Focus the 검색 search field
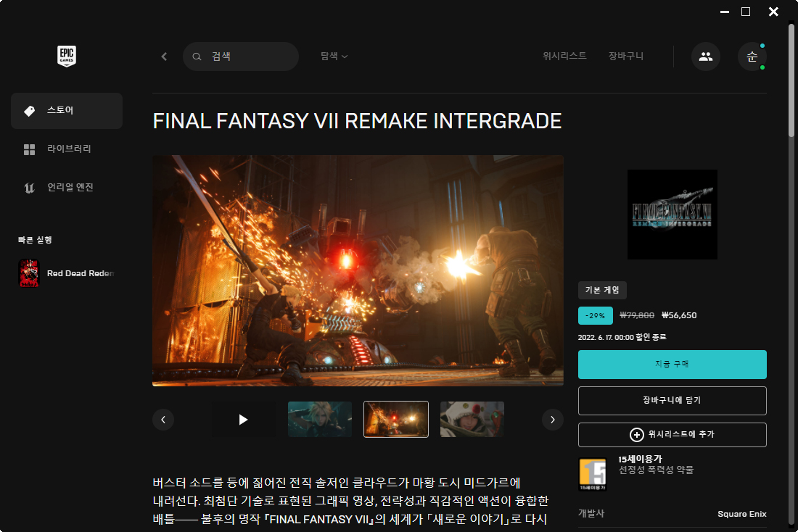The height and width of the screenshot is (532, 798). coord(241,57)
